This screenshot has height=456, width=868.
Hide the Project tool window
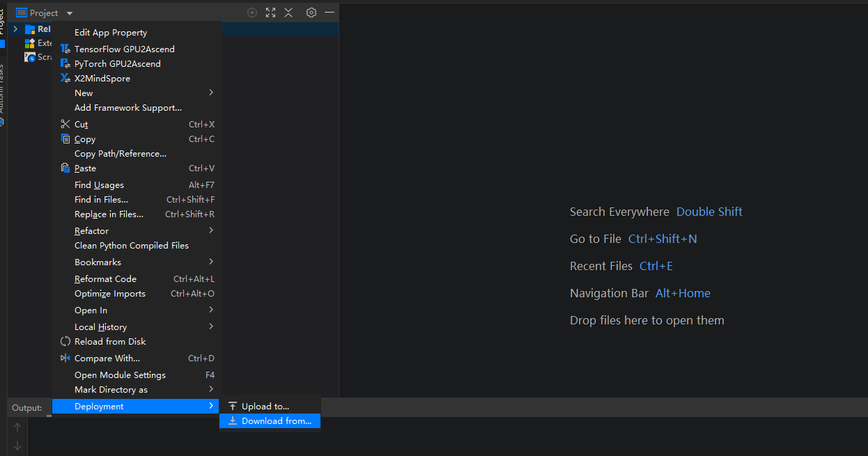coord(330,13)
